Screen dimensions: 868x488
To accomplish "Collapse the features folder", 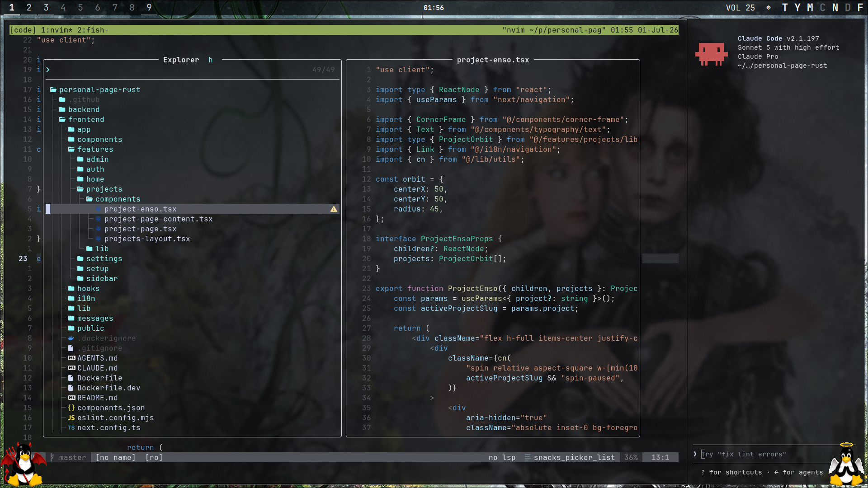I will pos(71,150).
